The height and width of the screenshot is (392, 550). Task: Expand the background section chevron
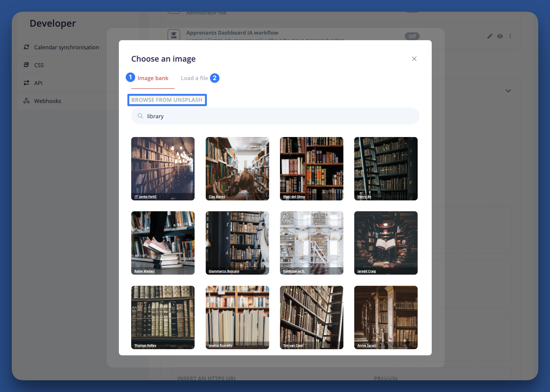click(x=508, y=91)
